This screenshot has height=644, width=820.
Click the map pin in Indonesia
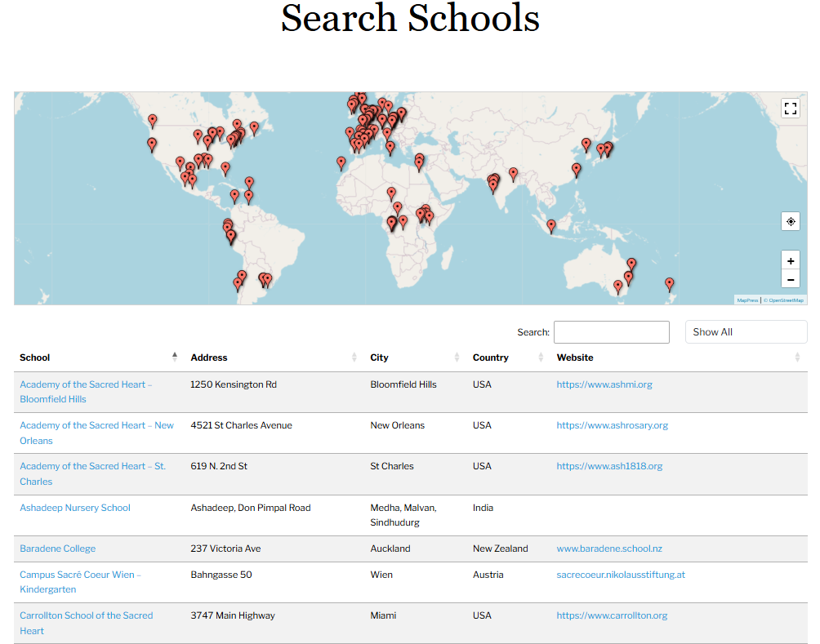[551, 225]
